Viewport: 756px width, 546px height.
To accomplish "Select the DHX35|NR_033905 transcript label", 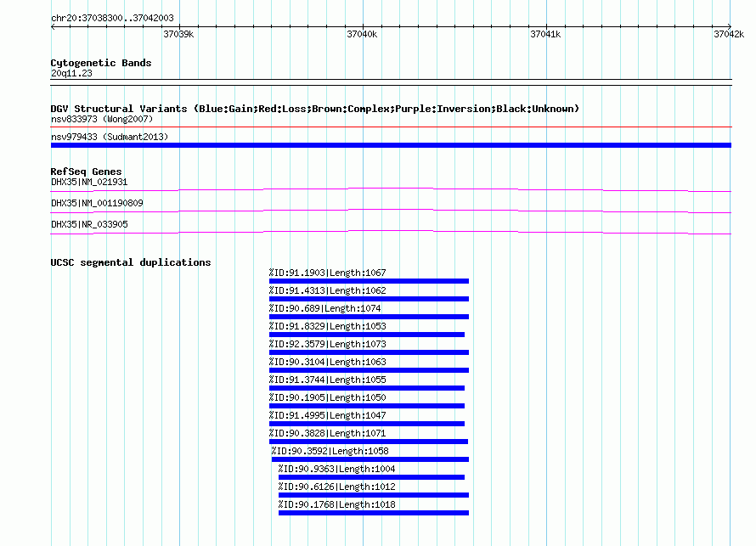I will pos(89,224).
